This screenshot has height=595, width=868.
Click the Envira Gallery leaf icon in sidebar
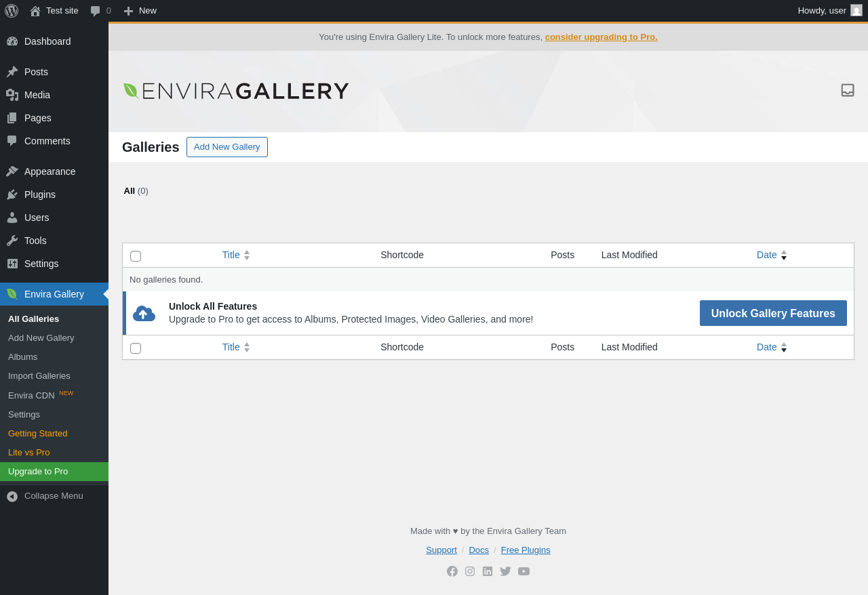point(12,294)
